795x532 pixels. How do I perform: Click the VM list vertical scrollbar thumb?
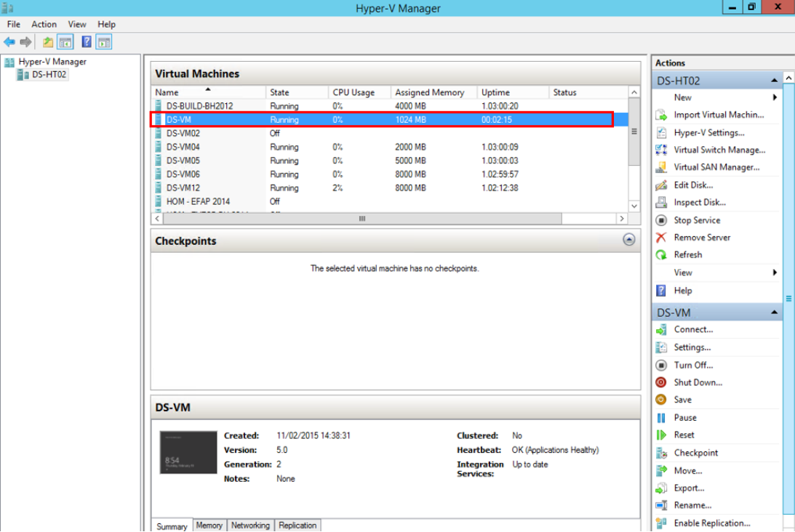(634, 132)
